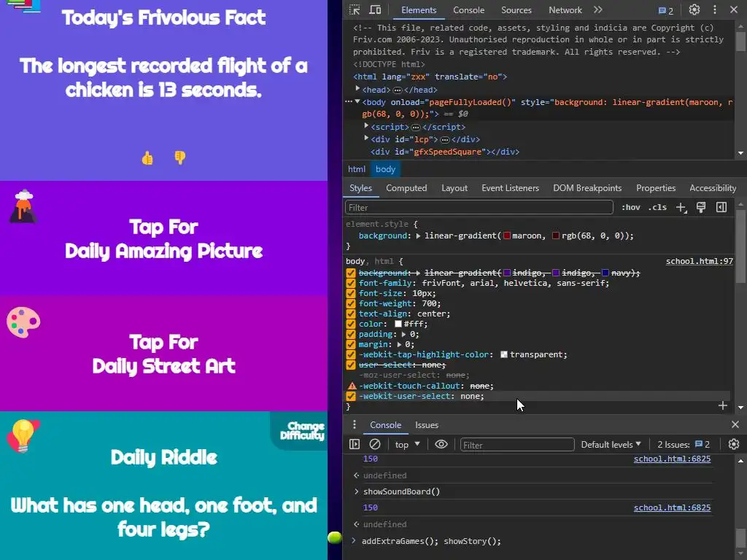The width and height of the screenshot is (747, 560).
Task: Open the rendering emulation paintbrush icon
Action: pos(701,207)
